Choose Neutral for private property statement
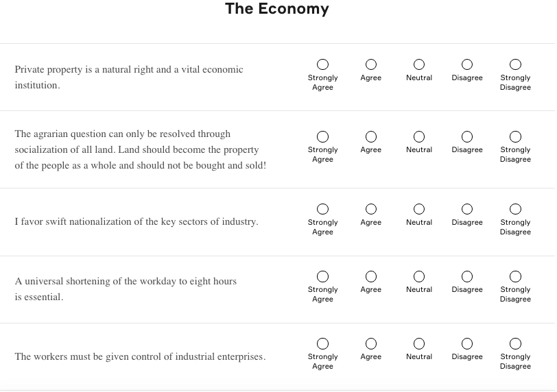 pos(419,64)
